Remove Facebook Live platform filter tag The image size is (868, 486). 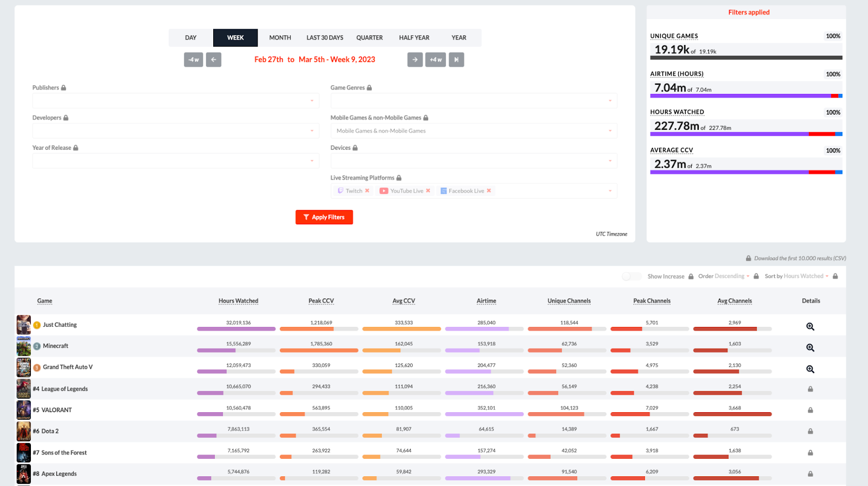pyautogui.click(x=489, y=191)
